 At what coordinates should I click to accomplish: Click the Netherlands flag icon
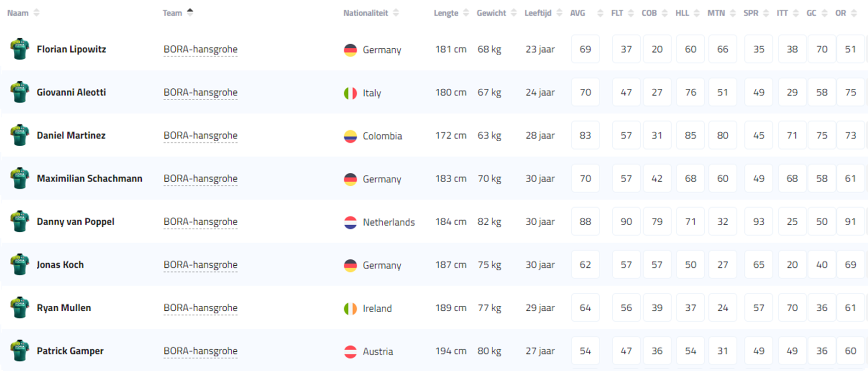tap(351, 223)
